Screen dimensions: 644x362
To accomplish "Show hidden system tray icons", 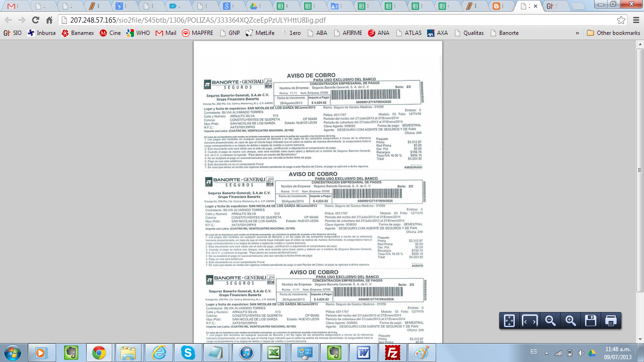I will [x=546, y=353].
